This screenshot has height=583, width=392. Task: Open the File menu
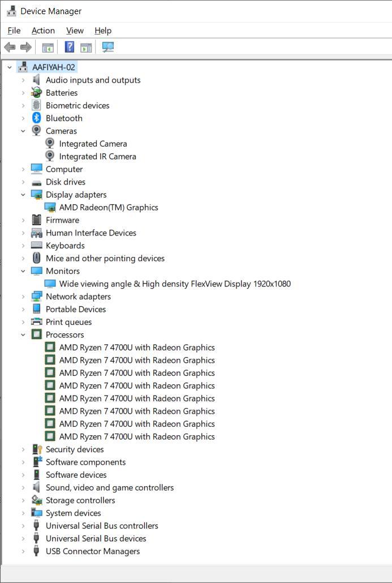tap(14, 31)
